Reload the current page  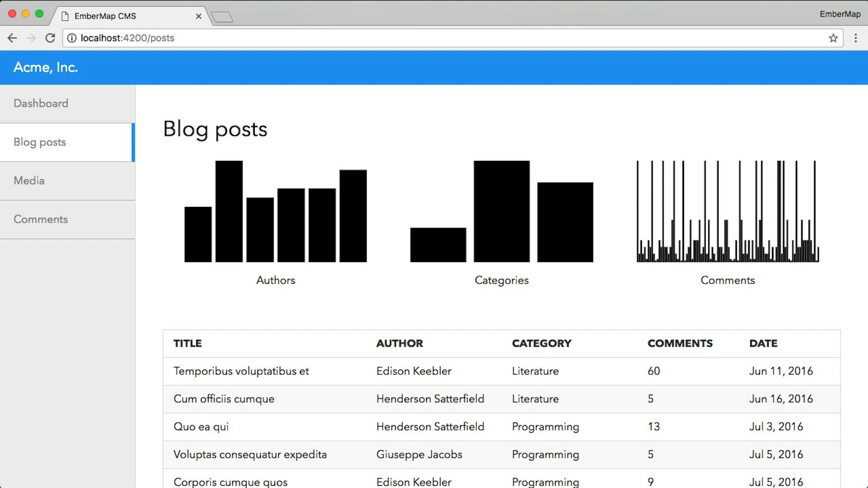(x=50, y=38)
